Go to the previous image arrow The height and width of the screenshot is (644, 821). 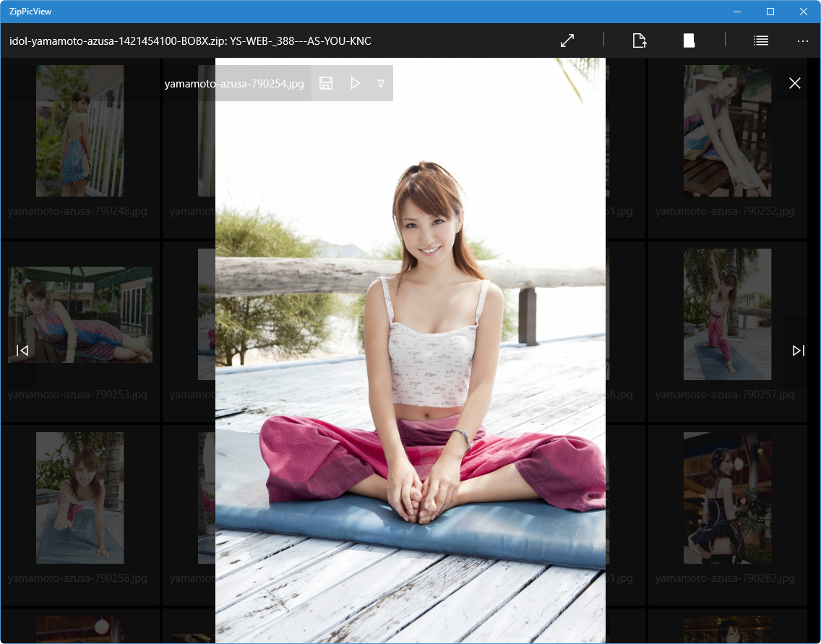pos(22,351)
